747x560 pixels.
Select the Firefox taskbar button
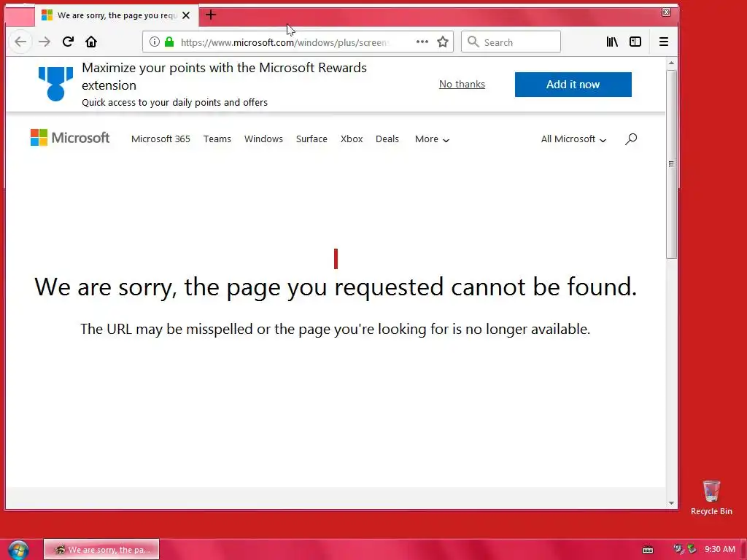pyautogui.click(x=101, y=550)
